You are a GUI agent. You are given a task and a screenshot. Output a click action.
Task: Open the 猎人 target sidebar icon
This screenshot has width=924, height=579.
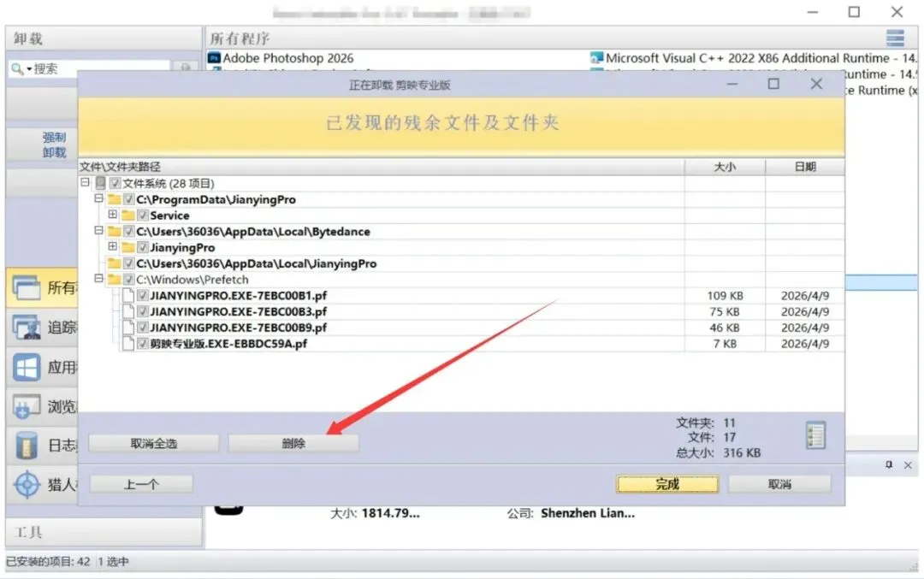pos(27,485)
